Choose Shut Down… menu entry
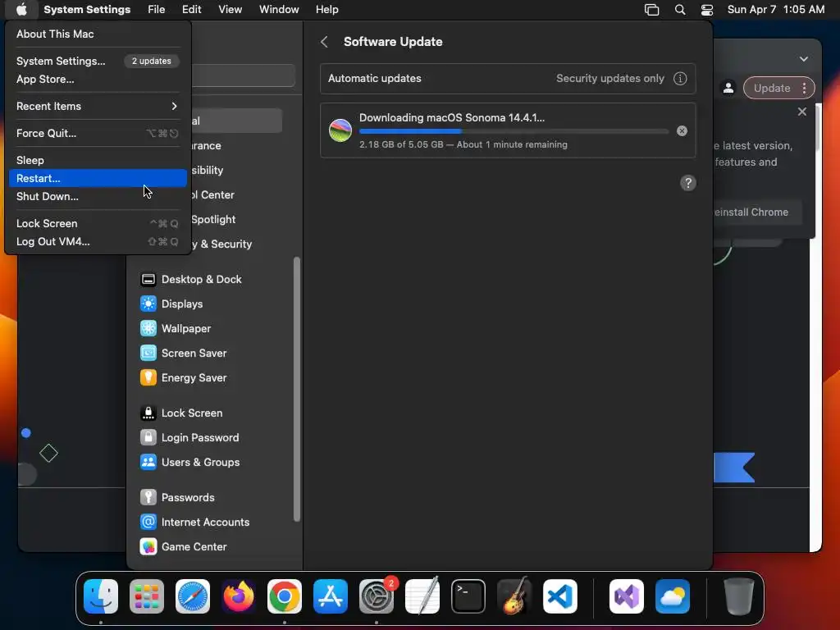Screen dimensions: 840x630 (98, 197)
